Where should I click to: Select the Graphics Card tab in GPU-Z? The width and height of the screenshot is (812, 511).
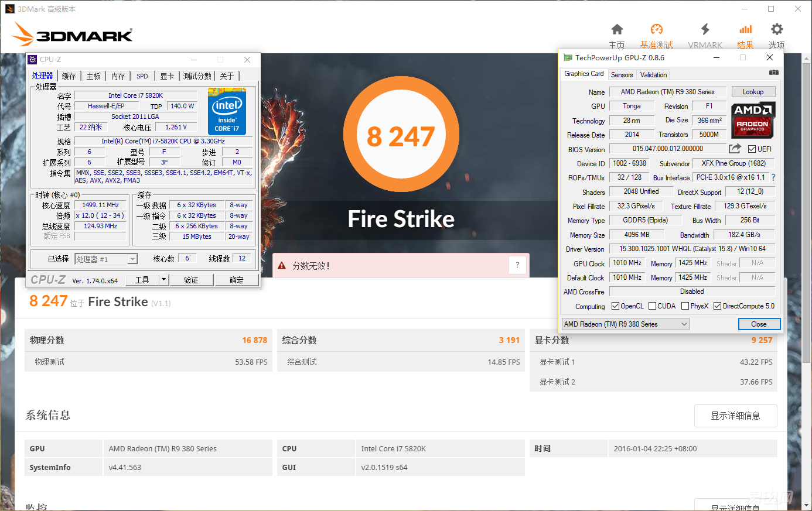coord(584,74)
